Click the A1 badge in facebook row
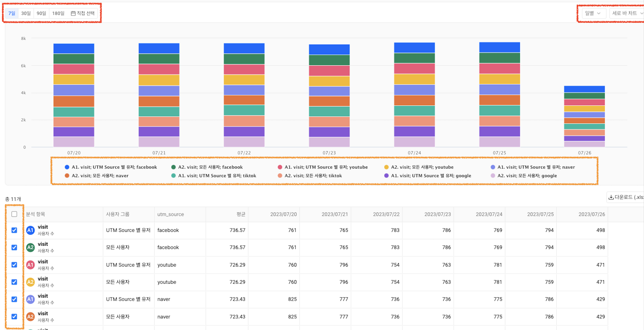 tap(30, 230)
